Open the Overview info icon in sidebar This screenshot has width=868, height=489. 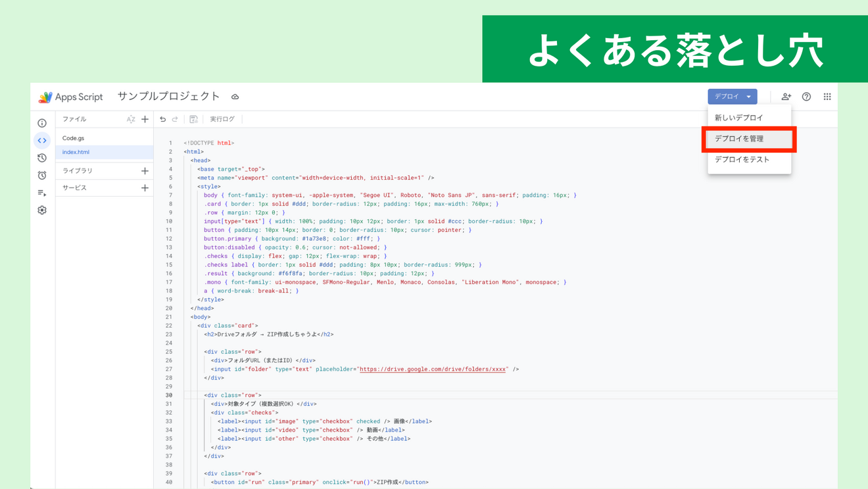coord(42,123)
